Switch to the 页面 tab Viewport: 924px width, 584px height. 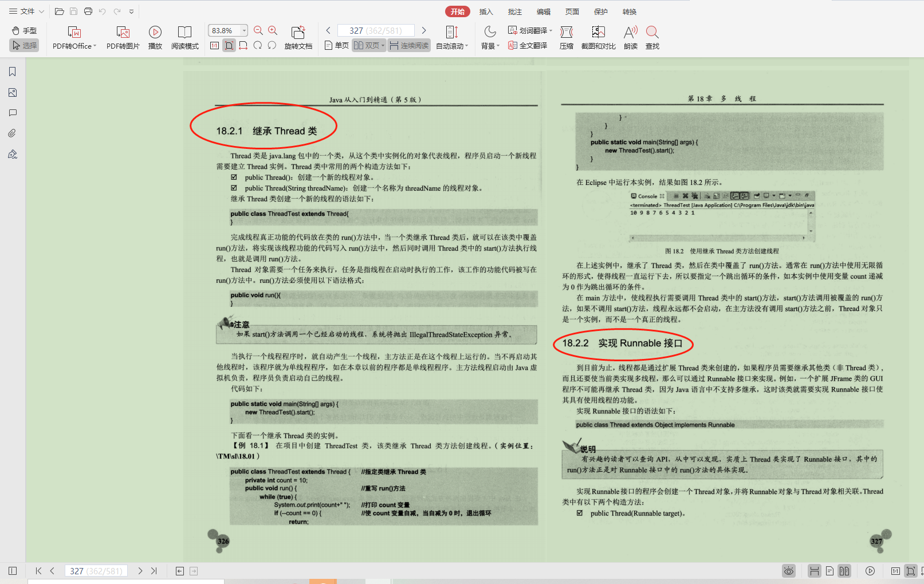[572, 11]
